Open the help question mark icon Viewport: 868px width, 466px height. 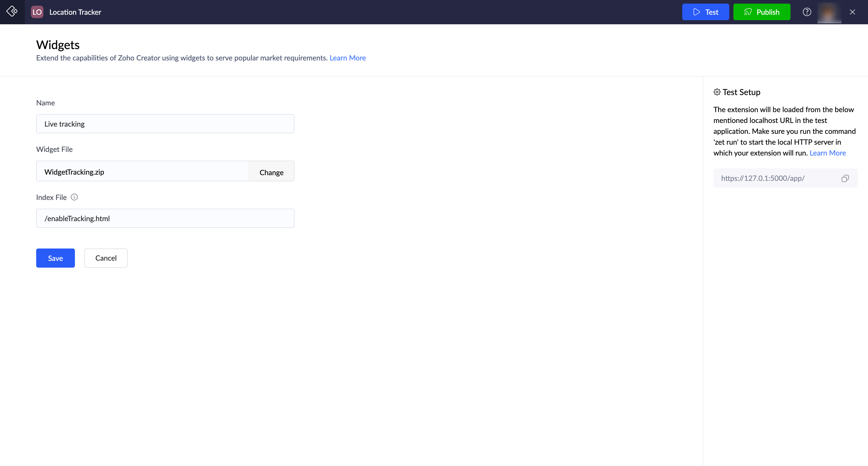pos(807,12)
